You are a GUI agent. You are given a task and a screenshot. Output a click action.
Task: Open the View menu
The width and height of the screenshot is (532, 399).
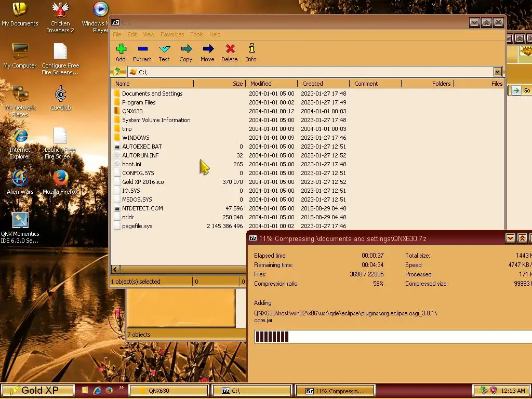(x=149, y=34)
